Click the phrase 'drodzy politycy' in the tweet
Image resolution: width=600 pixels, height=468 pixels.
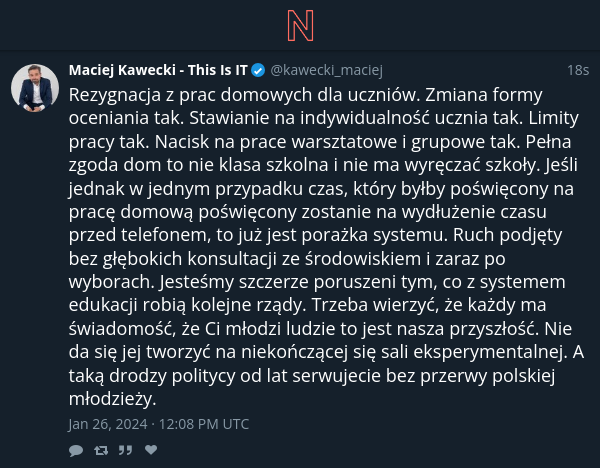tap(172, 376)
